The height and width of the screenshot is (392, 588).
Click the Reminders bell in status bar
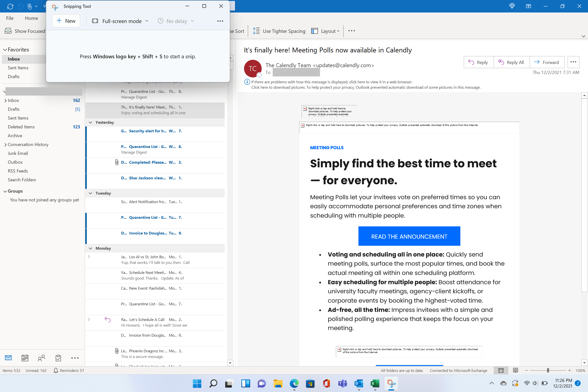pyautogui.click(x=56, y=370)
